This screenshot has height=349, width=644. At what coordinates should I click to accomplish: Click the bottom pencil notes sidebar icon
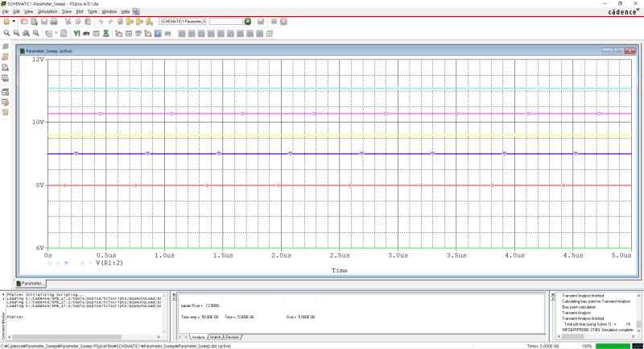pyautogui.click(x=6, y=112)
